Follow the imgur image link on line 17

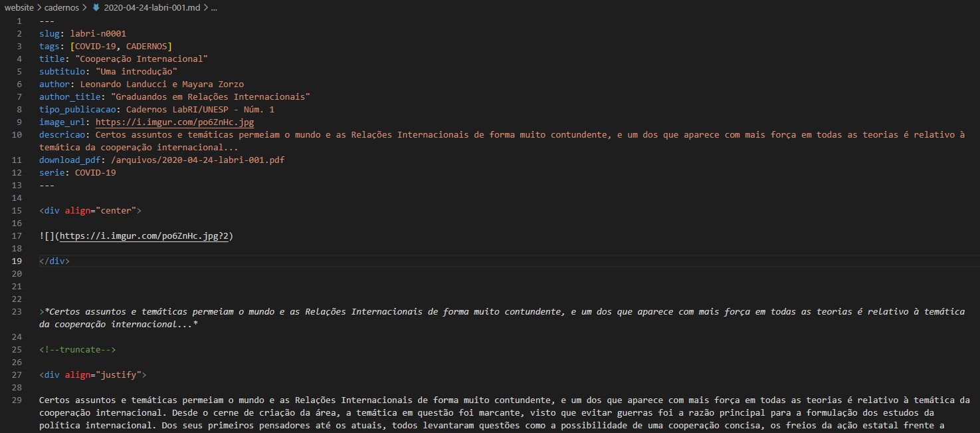click(146, 236)
